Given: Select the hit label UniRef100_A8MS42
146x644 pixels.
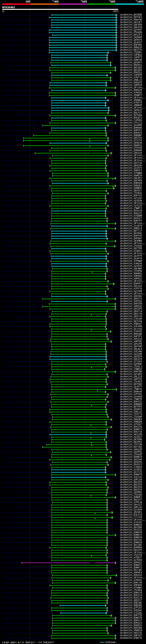Looking at the screenshot, I should [x=131, y=306].
